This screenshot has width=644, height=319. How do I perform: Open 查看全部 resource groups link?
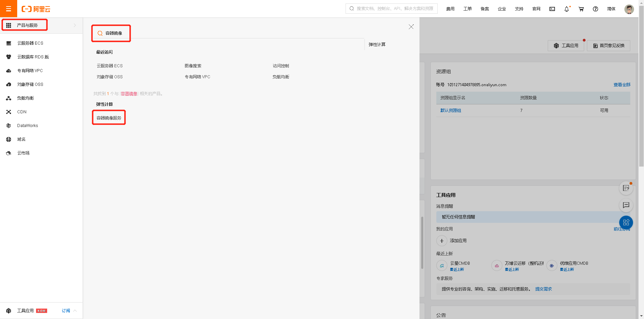click(x=622, y=85)
